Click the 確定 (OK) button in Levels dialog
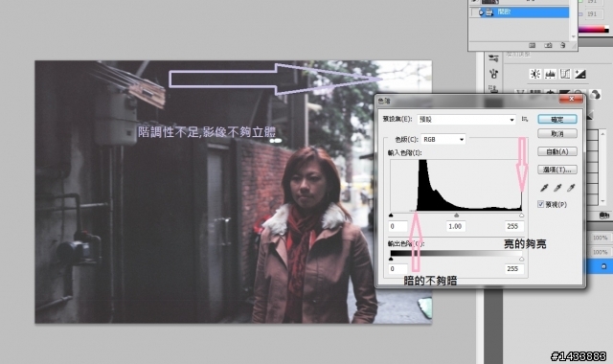Screen dimensions: 613x364 click(x=557, y=119)
